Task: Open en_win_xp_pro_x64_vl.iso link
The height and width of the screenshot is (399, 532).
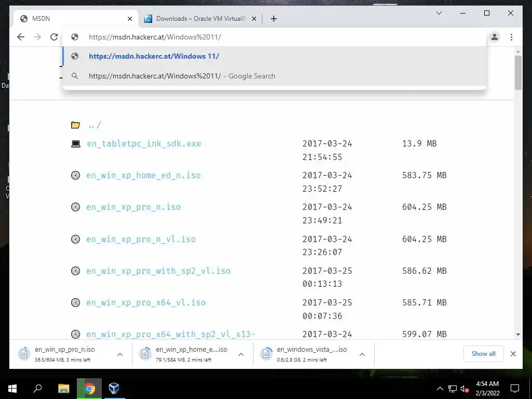Action: click(146, 303)
